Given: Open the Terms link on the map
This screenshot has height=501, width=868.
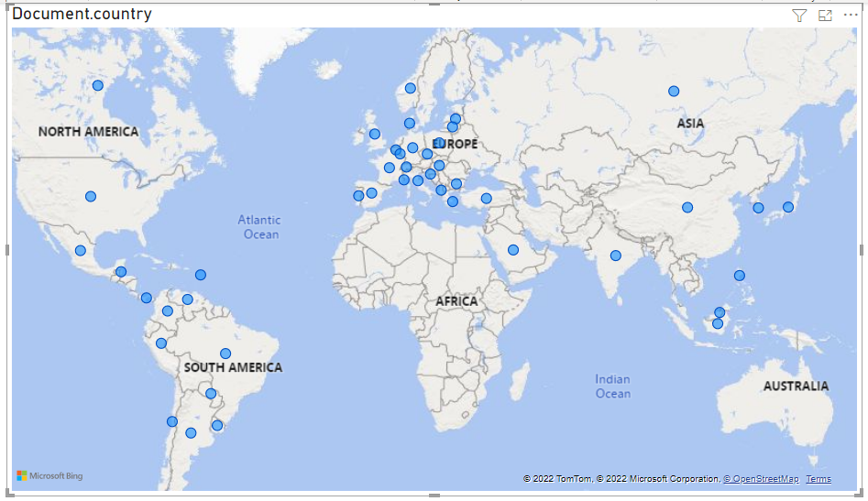Looking at the screenshot, I should pos(819,479).
